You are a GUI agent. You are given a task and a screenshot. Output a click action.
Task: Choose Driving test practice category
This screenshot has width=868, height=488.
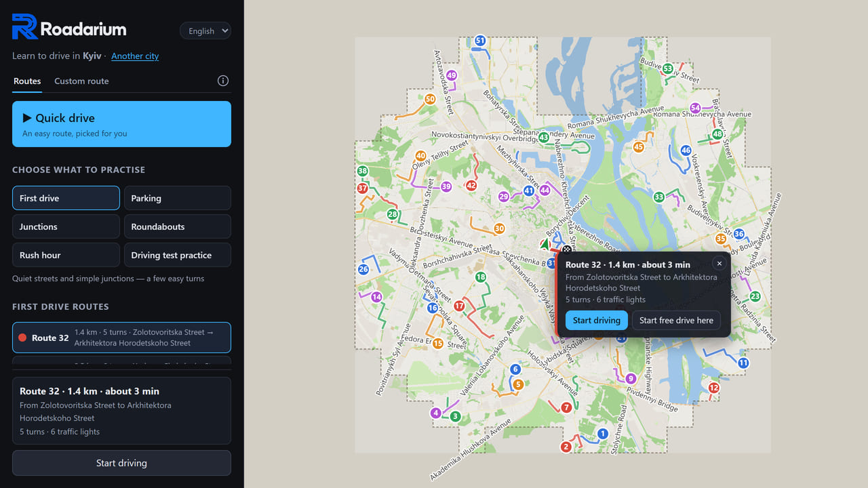pos(178,255)
